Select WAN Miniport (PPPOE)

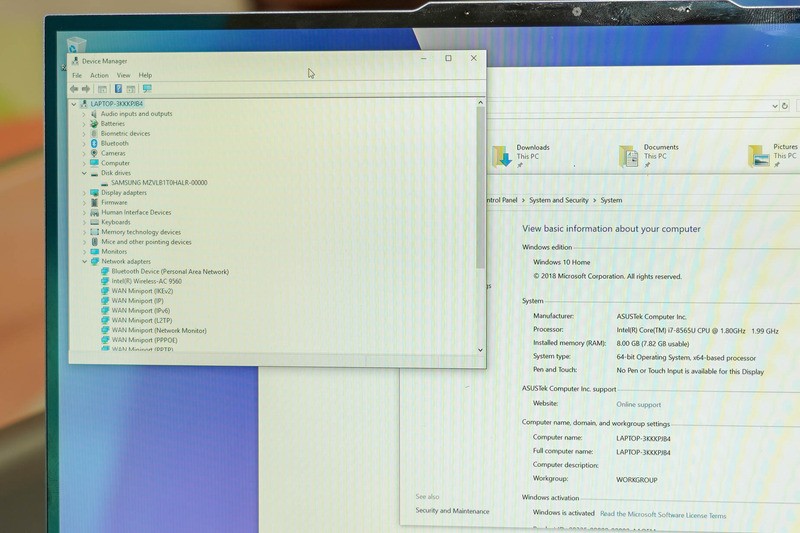144,340
